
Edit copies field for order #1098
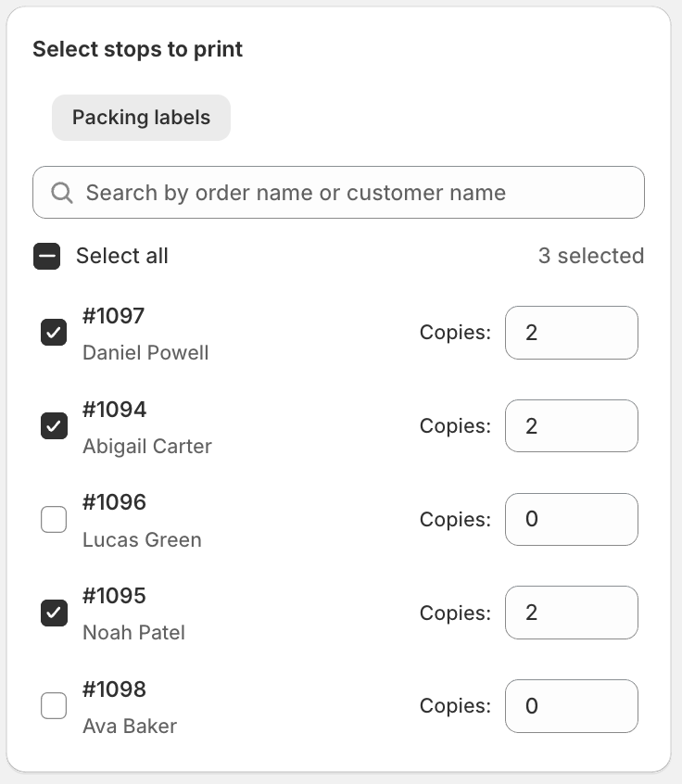pos(572,706)
